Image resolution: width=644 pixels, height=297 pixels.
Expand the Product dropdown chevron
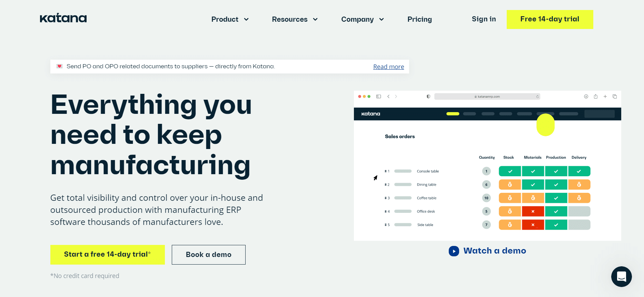[246, 19]
